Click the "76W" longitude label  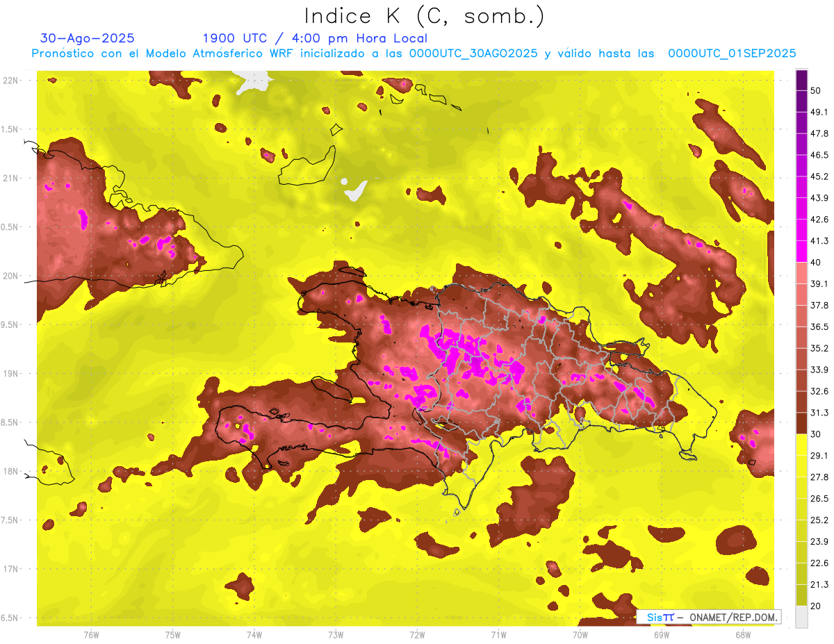91,634
